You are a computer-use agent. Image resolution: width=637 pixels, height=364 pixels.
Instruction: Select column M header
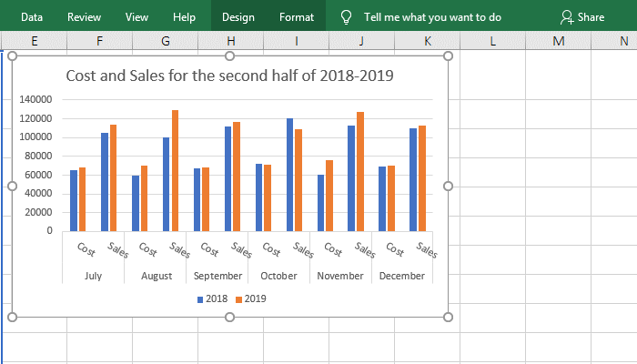pos(558,41)
